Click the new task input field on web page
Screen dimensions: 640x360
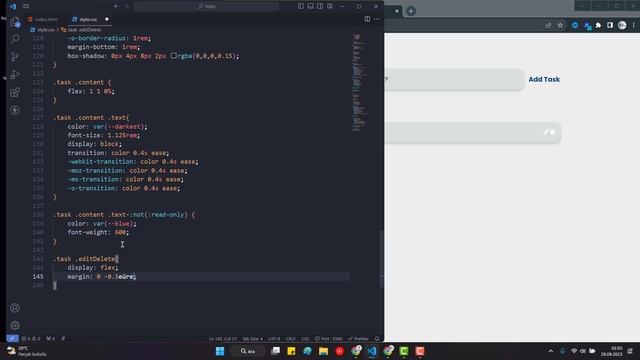(x=454, y=79)
